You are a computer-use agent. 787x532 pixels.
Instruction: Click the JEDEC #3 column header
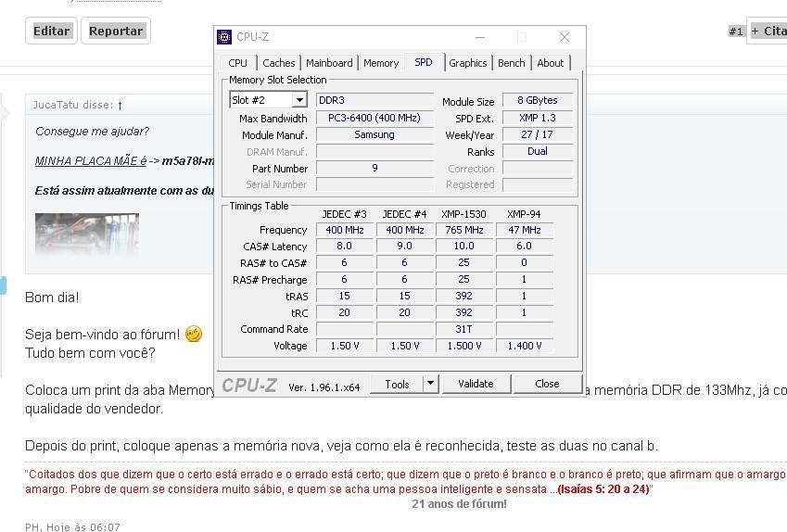344,214
